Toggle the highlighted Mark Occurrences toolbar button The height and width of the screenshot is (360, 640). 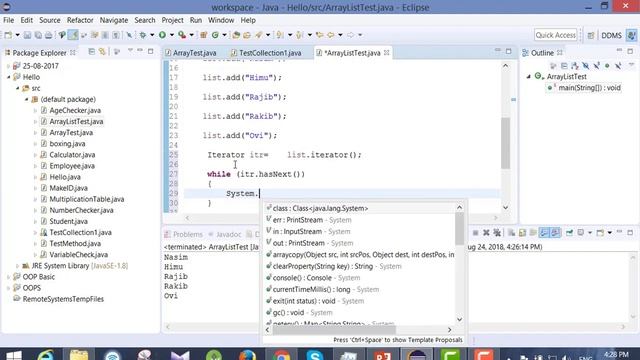pyautogui.click(x=73, y=35)
